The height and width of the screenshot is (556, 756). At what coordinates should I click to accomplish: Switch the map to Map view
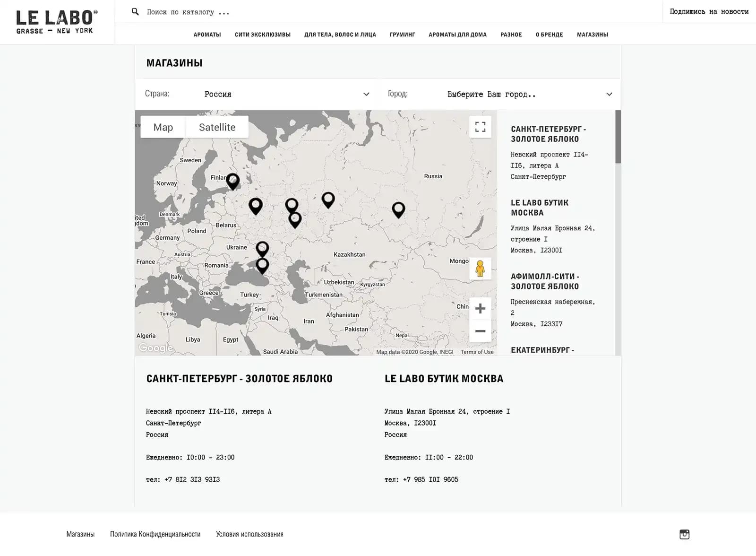coord(163,127)
